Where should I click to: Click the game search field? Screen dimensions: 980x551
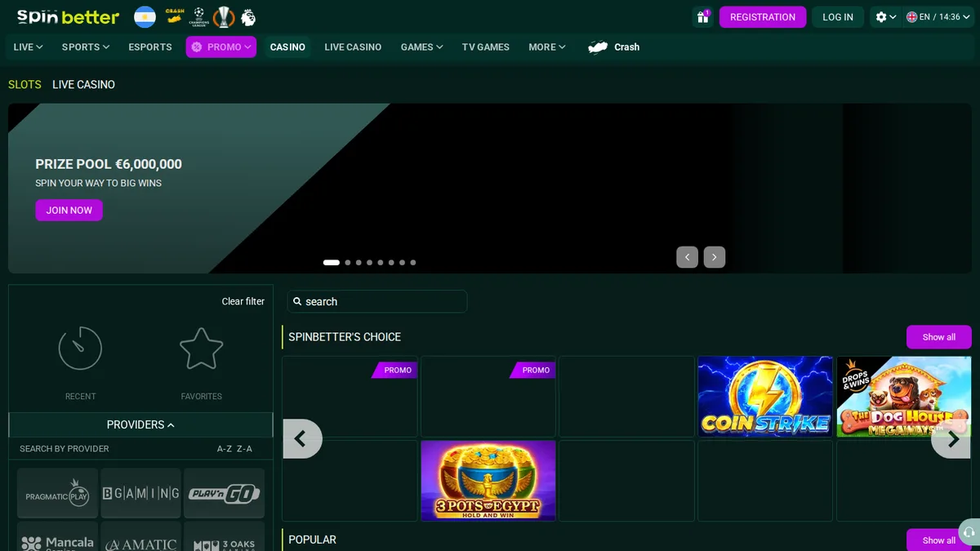point(377,301)
